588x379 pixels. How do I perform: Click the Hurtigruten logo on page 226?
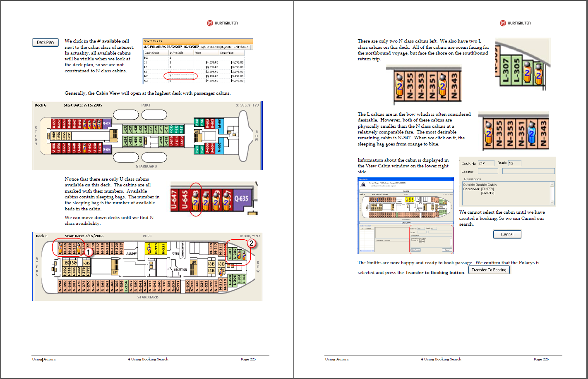point(515,23)
